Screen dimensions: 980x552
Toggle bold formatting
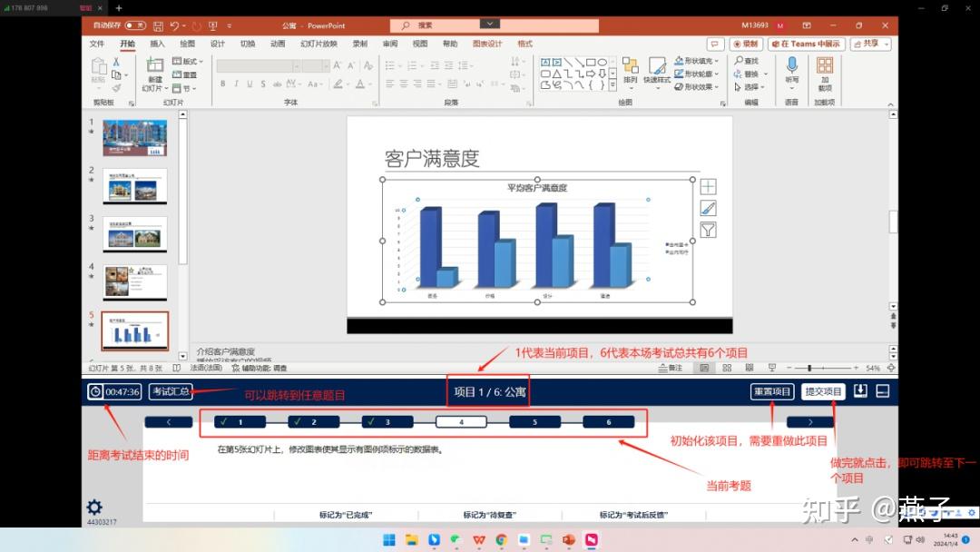(x=222, y=83)
